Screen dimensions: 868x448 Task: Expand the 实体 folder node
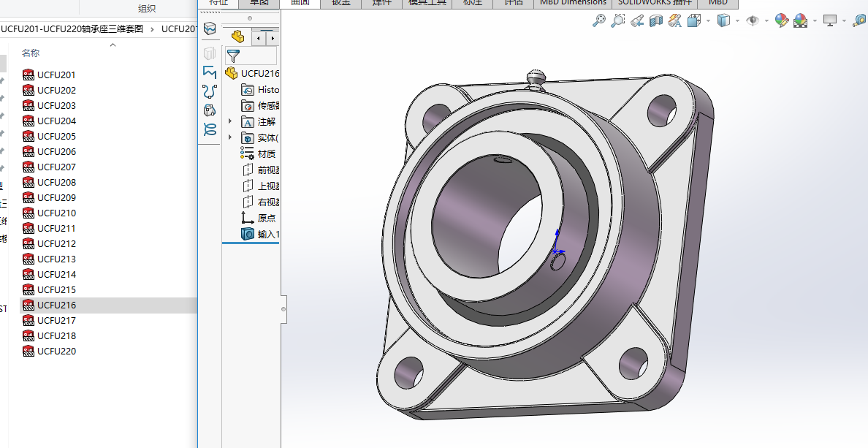(230, 137)
